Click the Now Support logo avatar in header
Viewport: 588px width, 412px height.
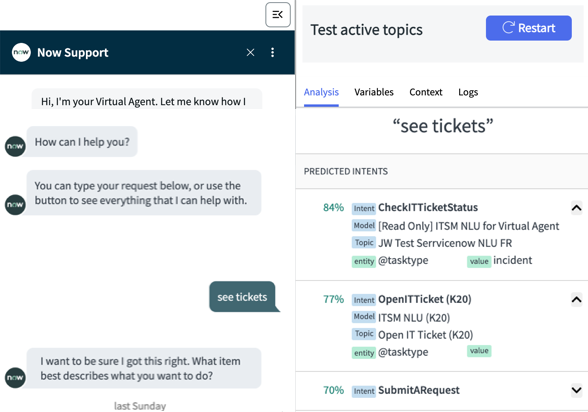click(21, 52)
